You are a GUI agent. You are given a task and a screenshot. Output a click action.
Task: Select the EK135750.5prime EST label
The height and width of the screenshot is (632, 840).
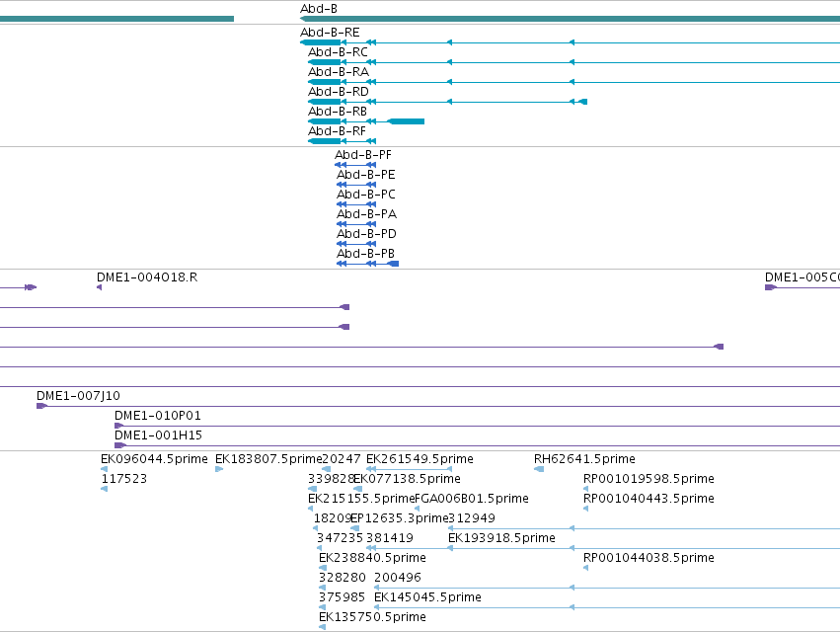click(x=372, y=617)
